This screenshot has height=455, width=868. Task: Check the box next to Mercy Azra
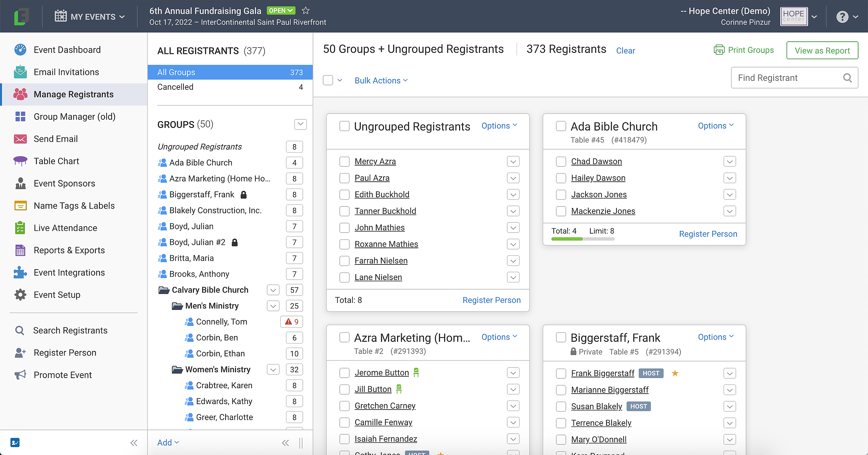[344, 161]
